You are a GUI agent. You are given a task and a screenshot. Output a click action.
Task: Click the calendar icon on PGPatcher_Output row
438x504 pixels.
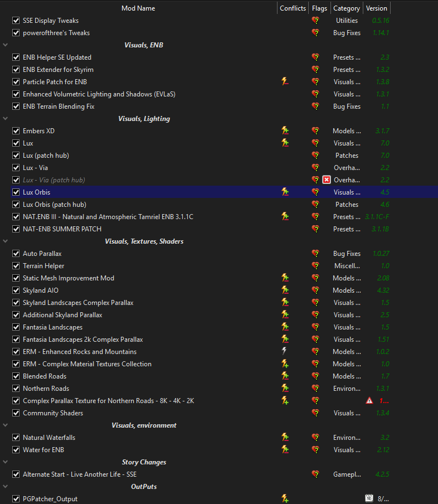369,498
